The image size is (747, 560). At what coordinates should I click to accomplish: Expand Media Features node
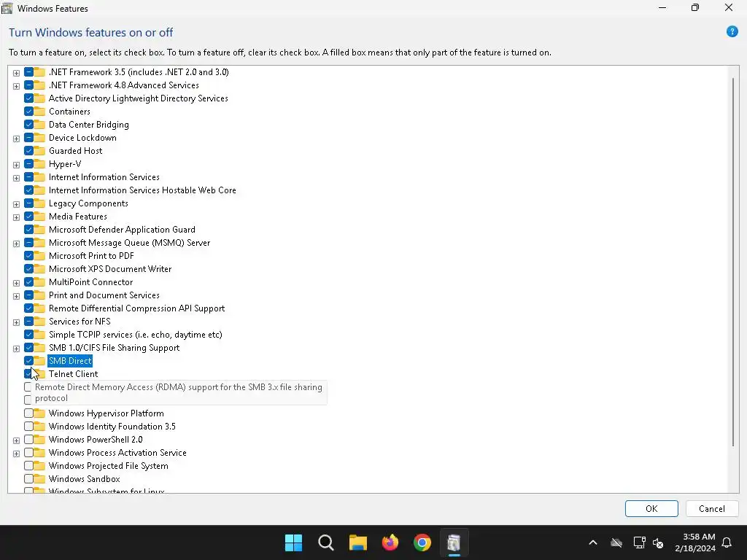tap(16, 217)
